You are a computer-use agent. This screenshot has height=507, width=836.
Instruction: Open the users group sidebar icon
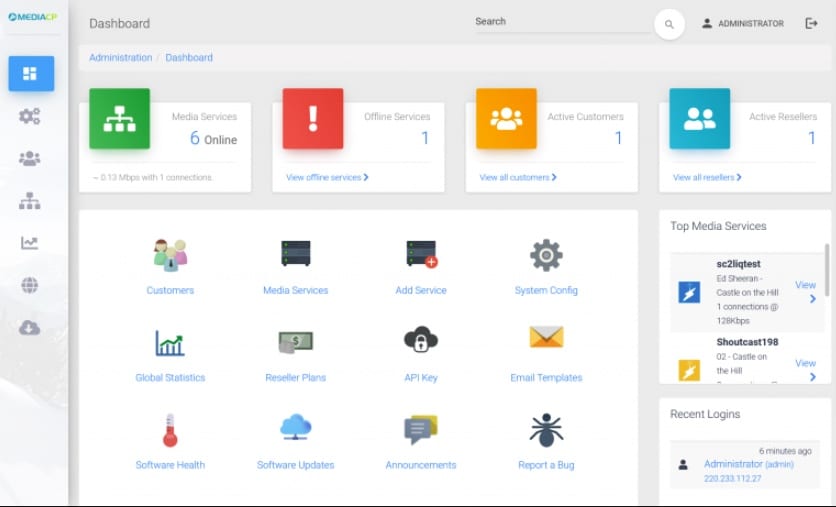tap(29, 158)
